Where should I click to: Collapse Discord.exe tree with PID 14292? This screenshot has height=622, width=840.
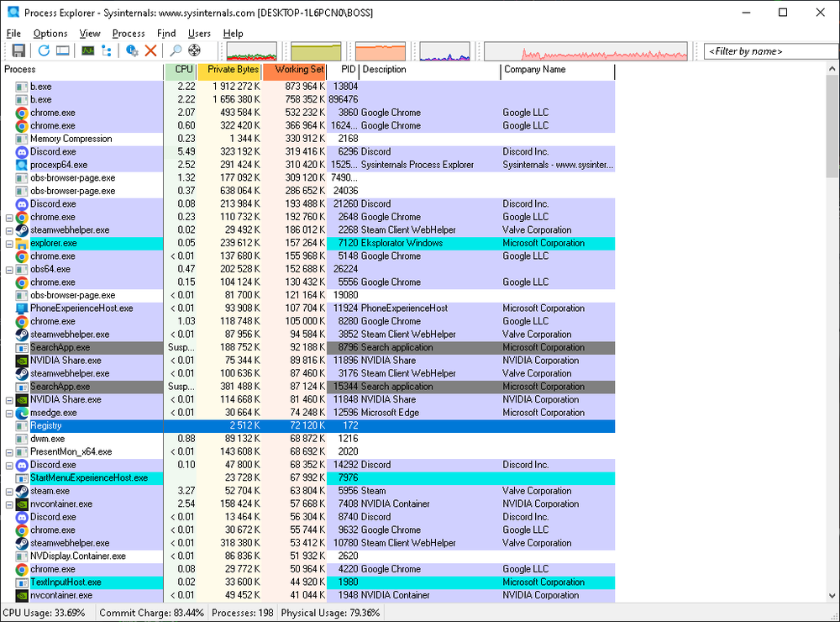click(x=9, y=466)
